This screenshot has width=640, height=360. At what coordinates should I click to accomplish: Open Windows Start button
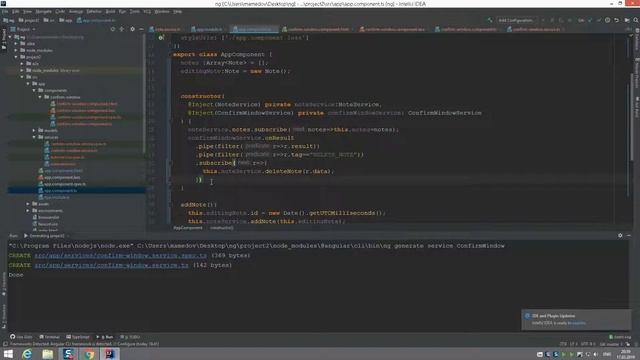(8, 353)
